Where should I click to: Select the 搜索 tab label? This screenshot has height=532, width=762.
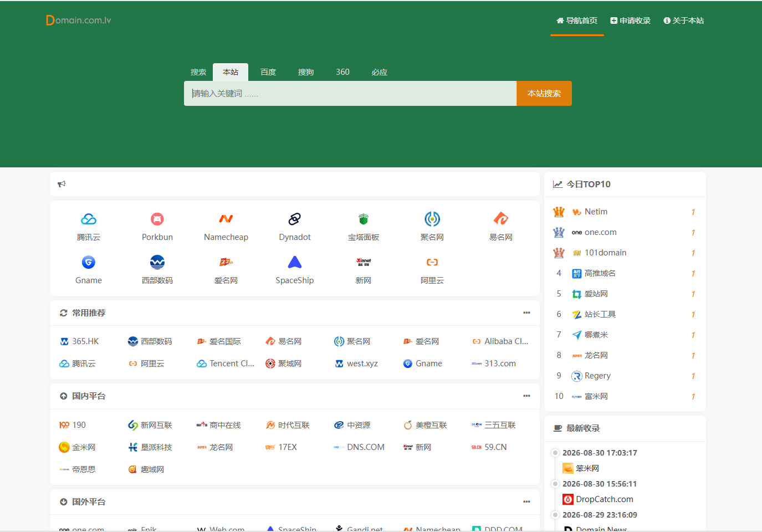click(x=198, y=72)
